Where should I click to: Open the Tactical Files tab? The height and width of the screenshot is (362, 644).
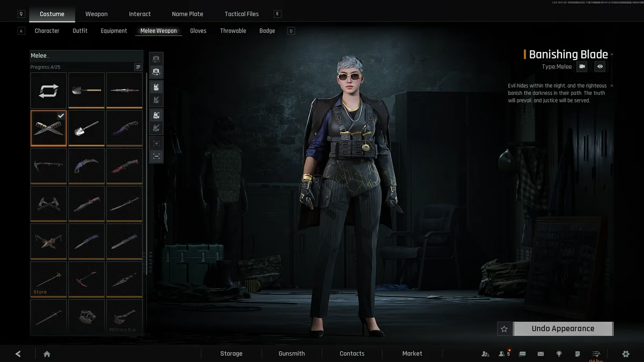click(241, 14)
